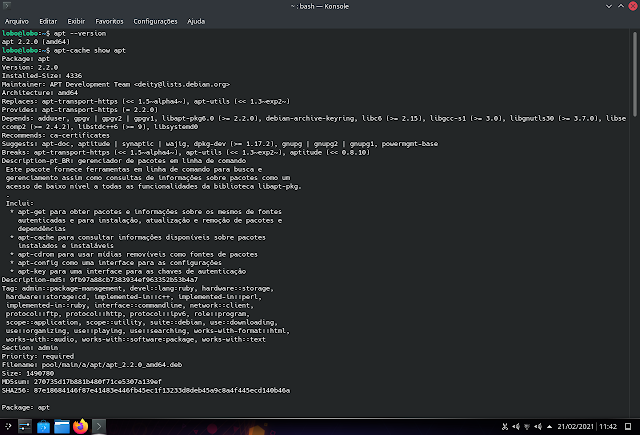This screenshot has height=435, width=640.
Task: Click the 'Recommends: ca-certificates' line
Action: [56, 135]
